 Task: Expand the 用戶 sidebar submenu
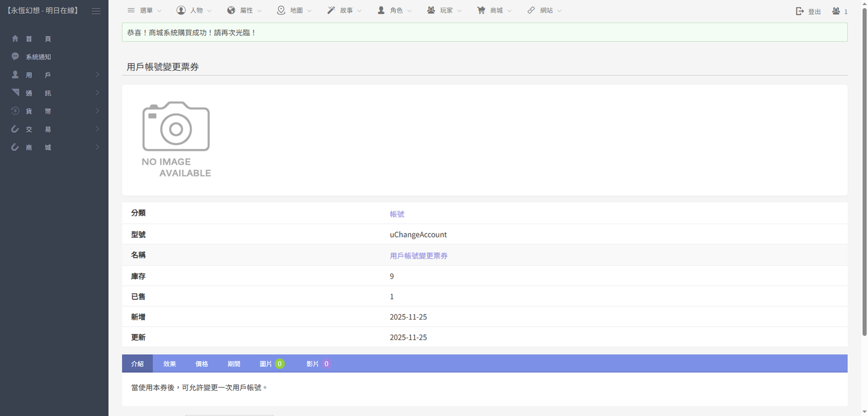54,75
